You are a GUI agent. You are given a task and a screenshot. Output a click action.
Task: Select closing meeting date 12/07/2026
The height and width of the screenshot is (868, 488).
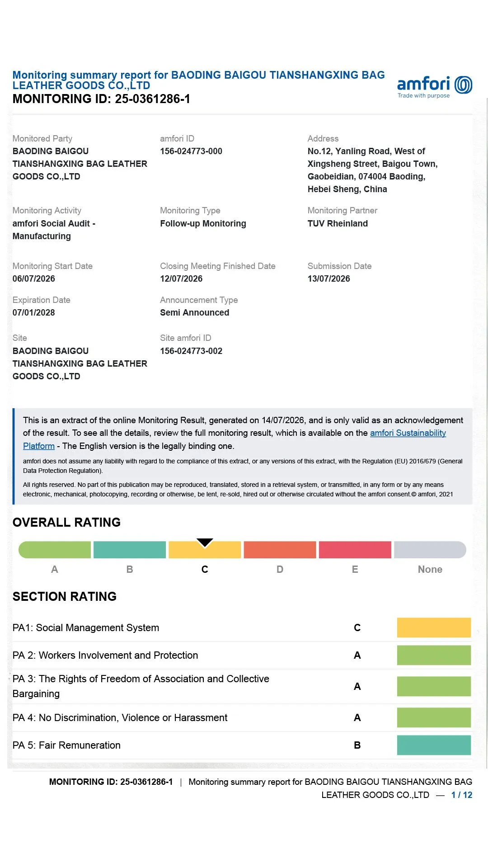181,278
